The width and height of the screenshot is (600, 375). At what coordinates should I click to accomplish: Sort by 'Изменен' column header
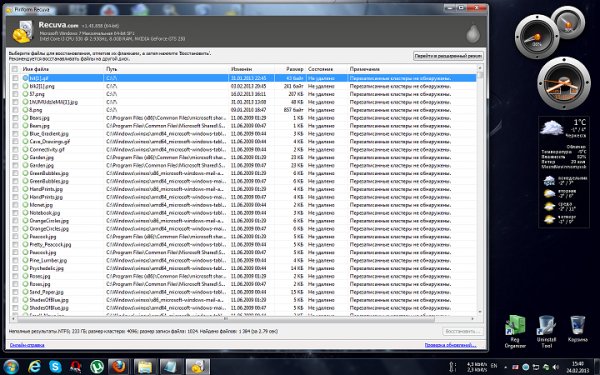click(x=251, y=69)
